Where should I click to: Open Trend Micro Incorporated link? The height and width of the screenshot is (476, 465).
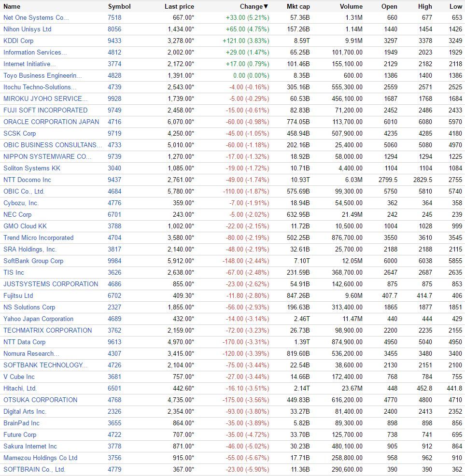click(x=38, y=238)
